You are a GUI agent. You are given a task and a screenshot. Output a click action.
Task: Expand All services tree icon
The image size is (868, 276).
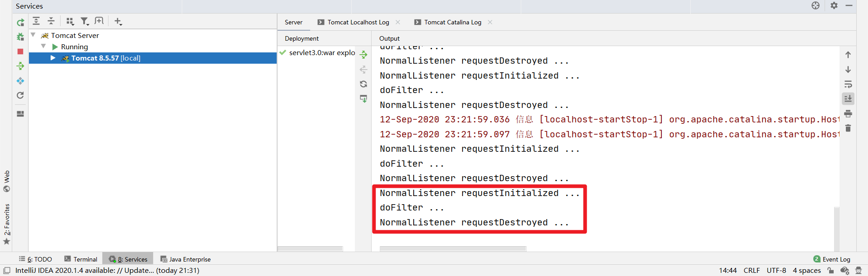[x=36, y=21]
